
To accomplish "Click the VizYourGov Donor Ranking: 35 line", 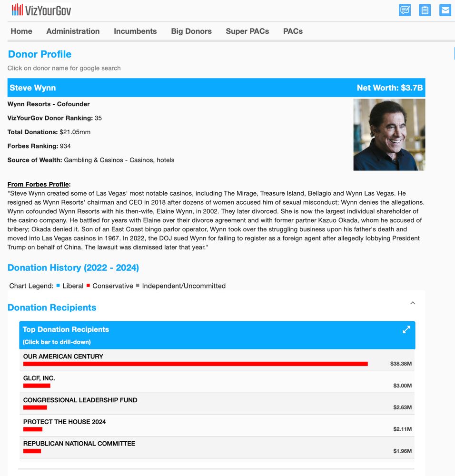I will [x=55, y=118].
